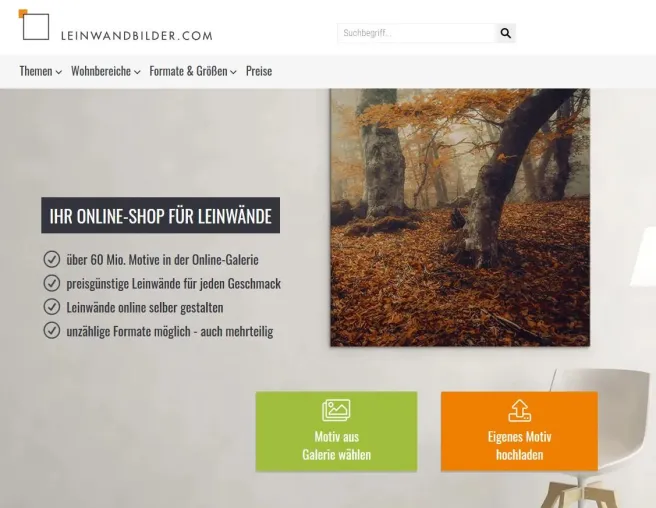Expand the Wohnbereiche chevron arrow

point(137,72)
